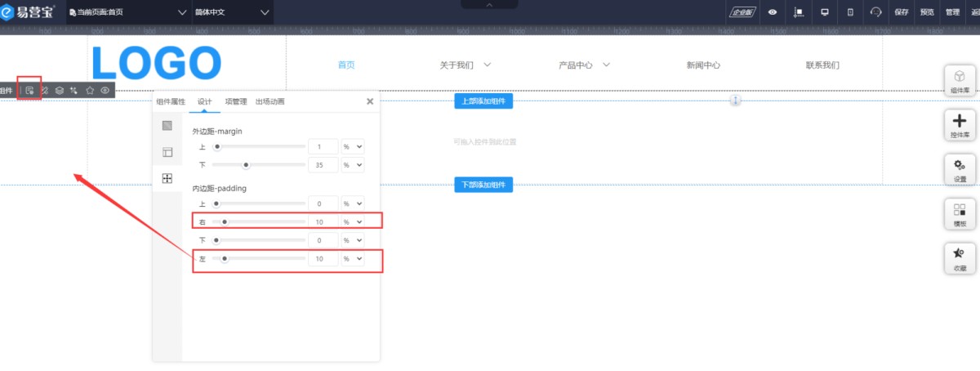Toggle the ruler guides icon in top bar
The image size is (980, 371).
pyautogui.click(x=799, y=12)
